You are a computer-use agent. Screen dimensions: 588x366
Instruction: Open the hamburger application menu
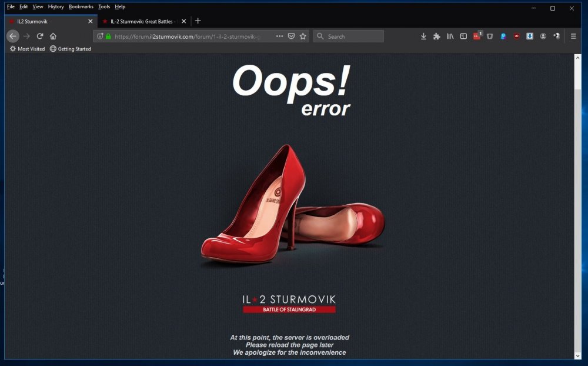pyautogui.click(x=573, y=36)
